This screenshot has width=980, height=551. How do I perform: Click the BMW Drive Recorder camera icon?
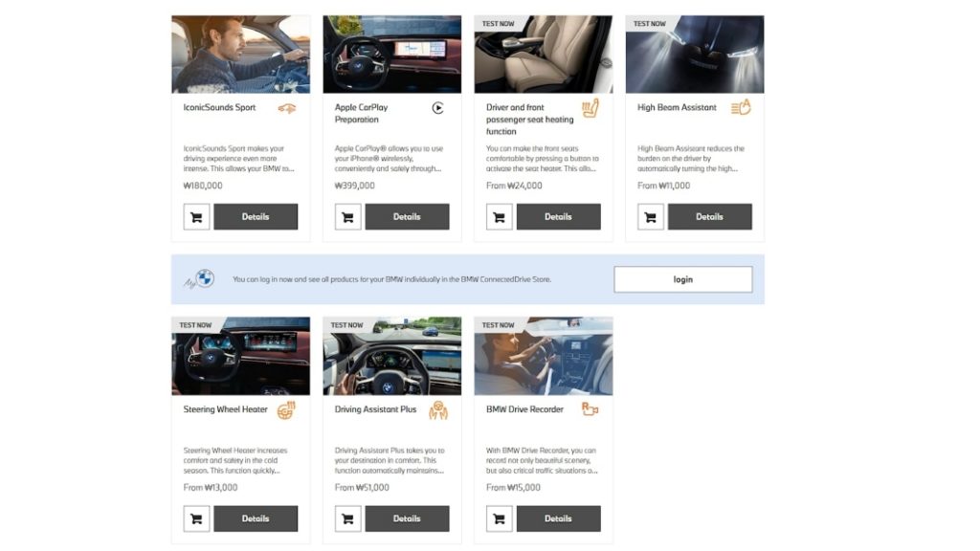[590, 409]
